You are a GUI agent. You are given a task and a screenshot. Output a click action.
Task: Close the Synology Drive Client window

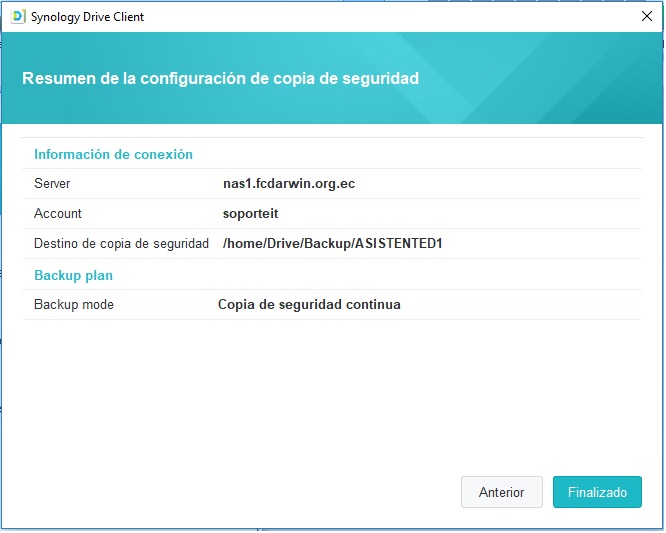pyautogui.click(x=648, y=16)
